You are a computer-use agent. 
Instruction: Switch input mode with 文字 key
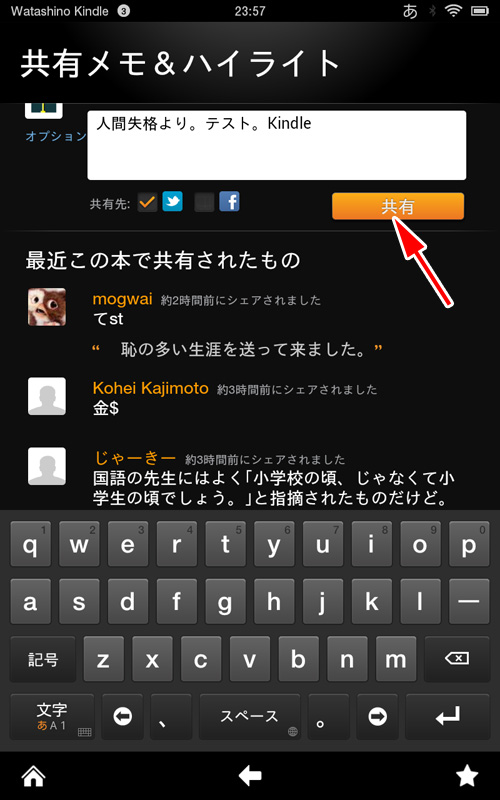[52, 717]
